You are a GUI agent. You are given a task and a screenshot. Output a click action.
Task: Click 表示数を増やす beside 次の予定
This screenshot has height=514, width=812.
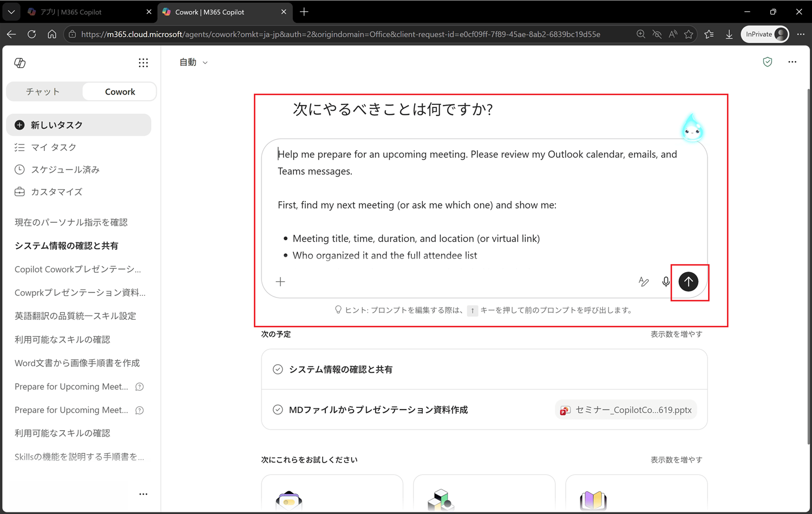tap(676, 334)
